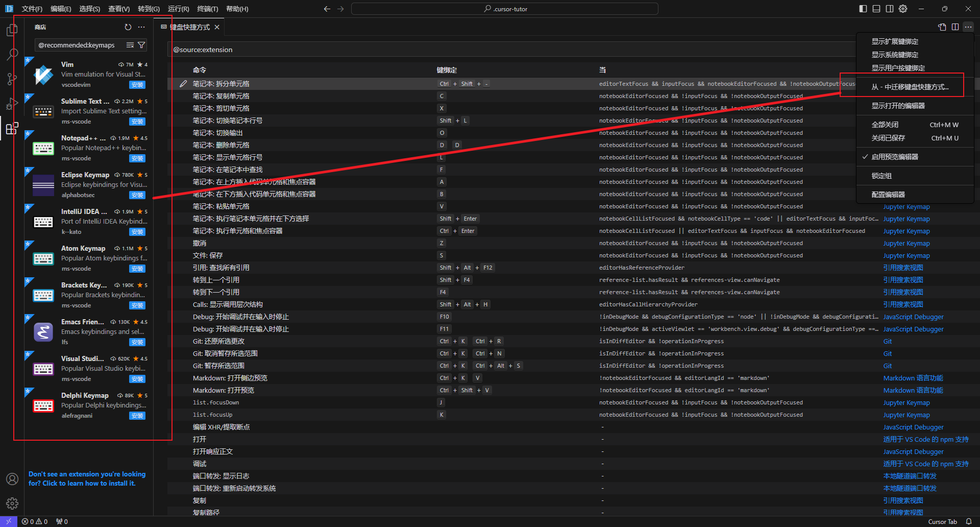Toggle secondary sidebar visibility

click(x=890, y=9)
